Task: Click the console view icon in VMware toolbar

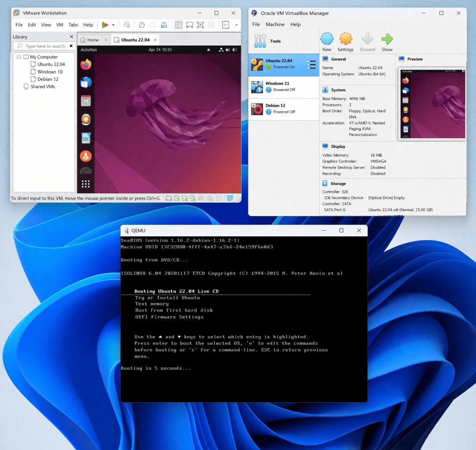Action: click(226, 25)
